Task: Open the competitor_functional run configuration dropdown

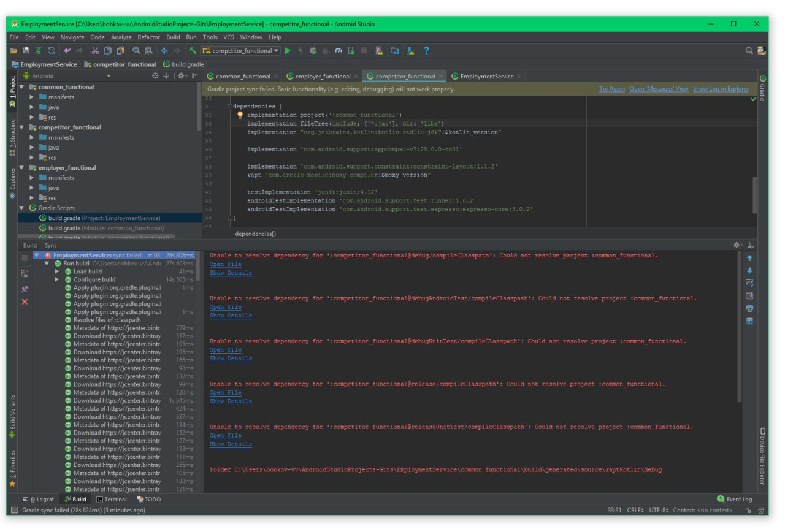Action: [241, 51]
